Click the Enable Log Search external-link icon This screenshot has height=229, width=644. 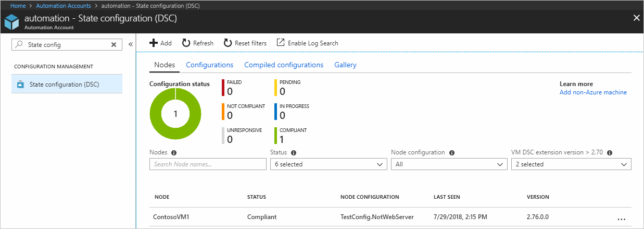(x=281, y=43)
